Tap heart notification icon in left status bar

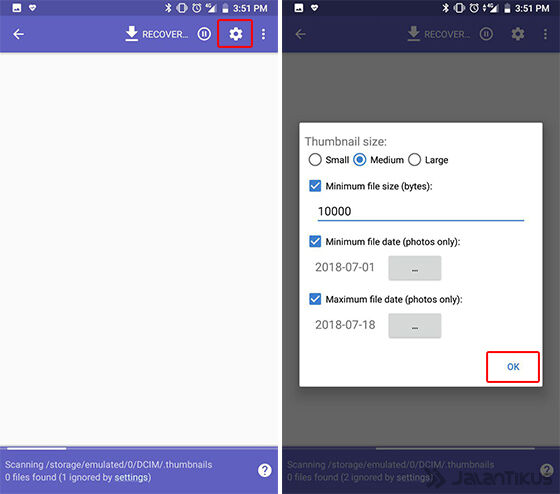coord(32,8)
